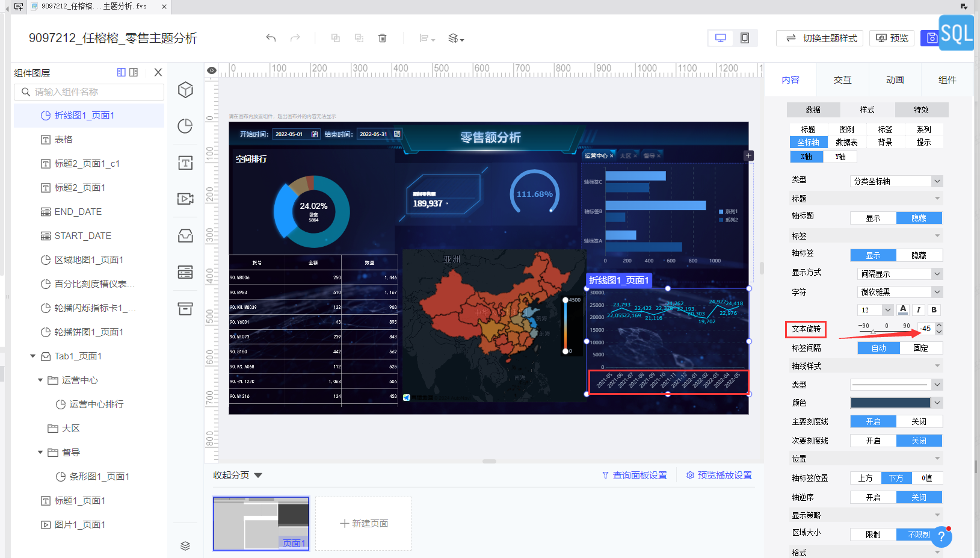Viewport: 980px width, 558px height.
Task: Click the undo arrow icon
Action: [x=271, y=38]
